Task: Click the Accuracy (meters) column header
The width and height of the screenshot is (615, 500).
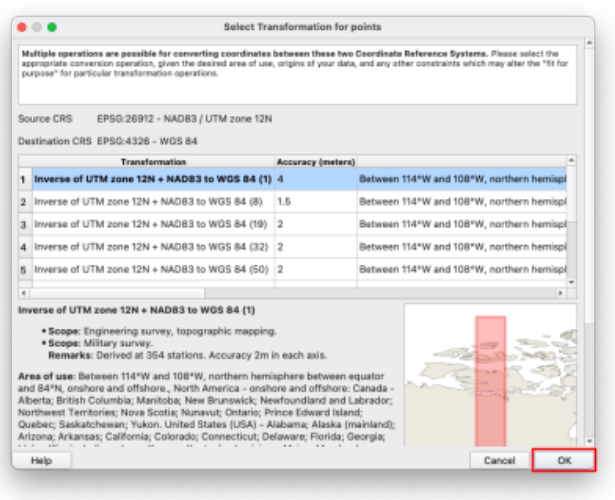Action: tap(316, 162)
